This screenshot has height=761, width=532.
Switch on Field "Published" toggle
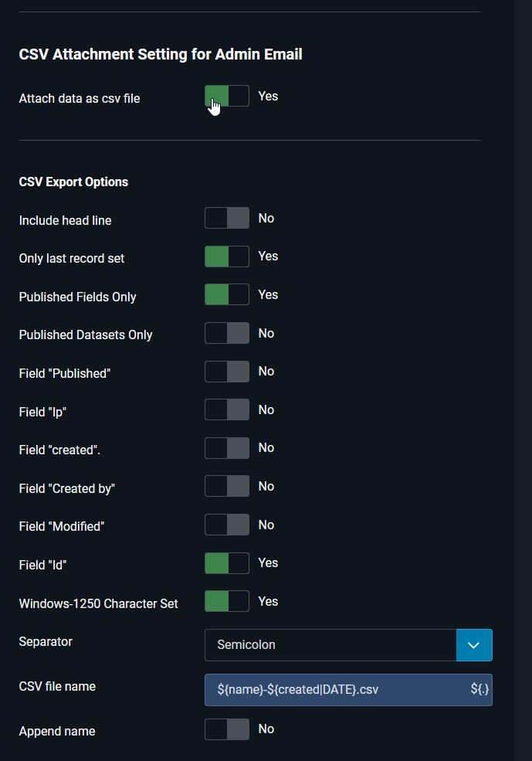(x=227, y=372)
